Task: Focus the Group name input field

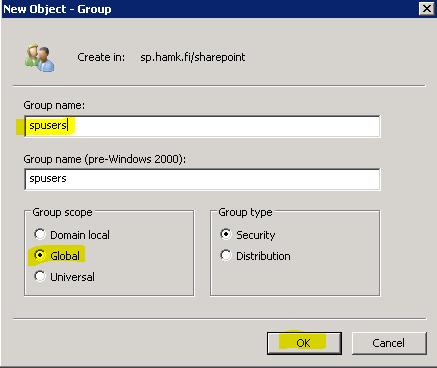Action: pyautogui.click(x=202, y=126)
